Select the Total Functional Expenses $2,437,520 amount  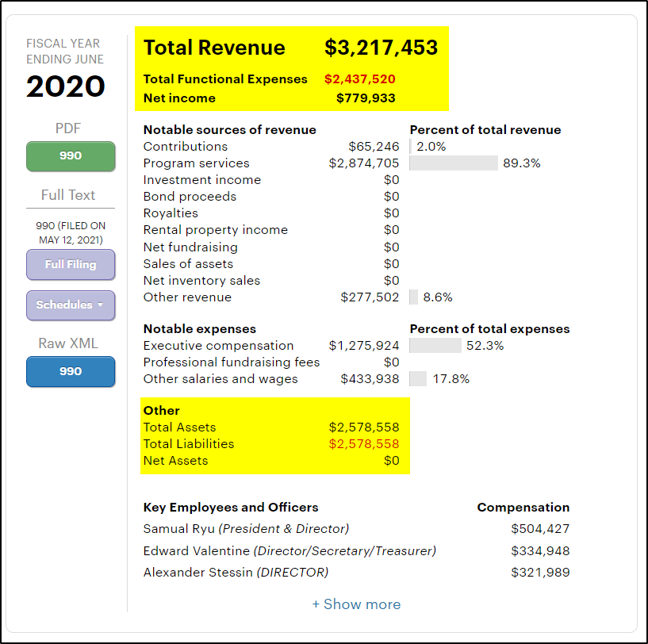359,79
